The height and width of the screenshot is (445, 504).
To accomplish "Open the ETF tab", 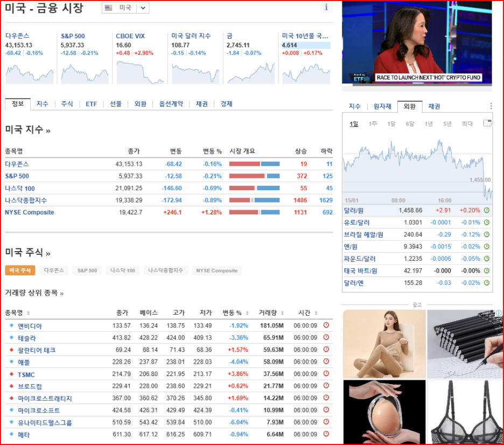I will pos(92,104).
